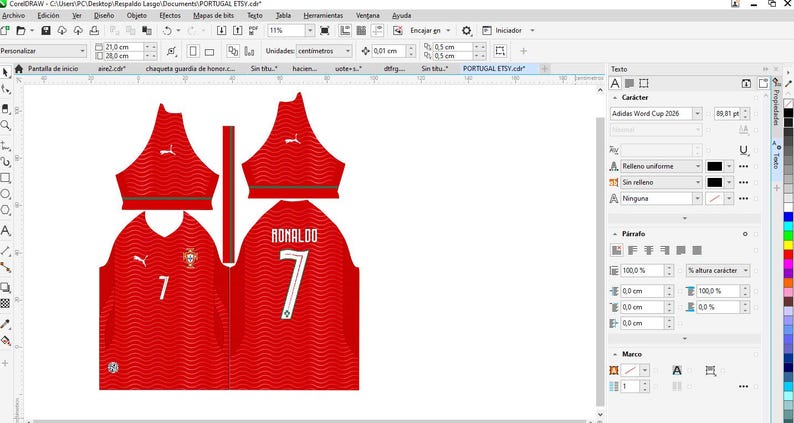Screen dimensions: 794x423
Task: Click the left-align paragraph icon
Action: 632,250
